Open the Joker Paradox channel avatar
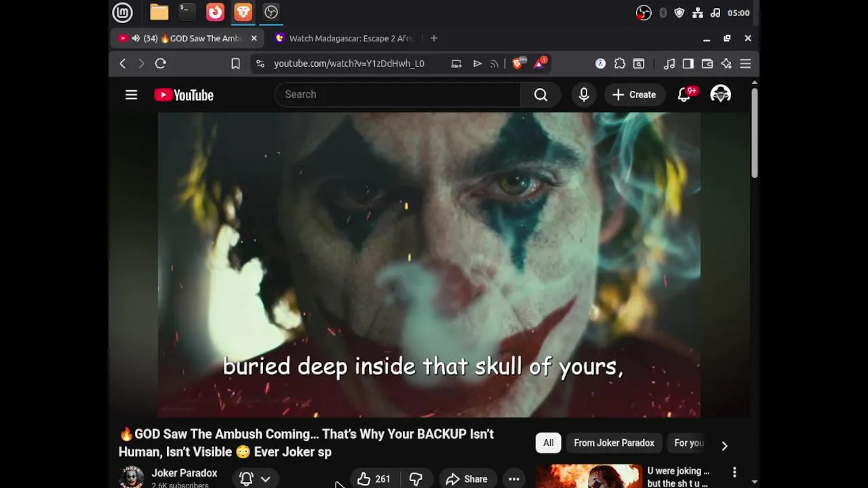 tap(132, 477)
